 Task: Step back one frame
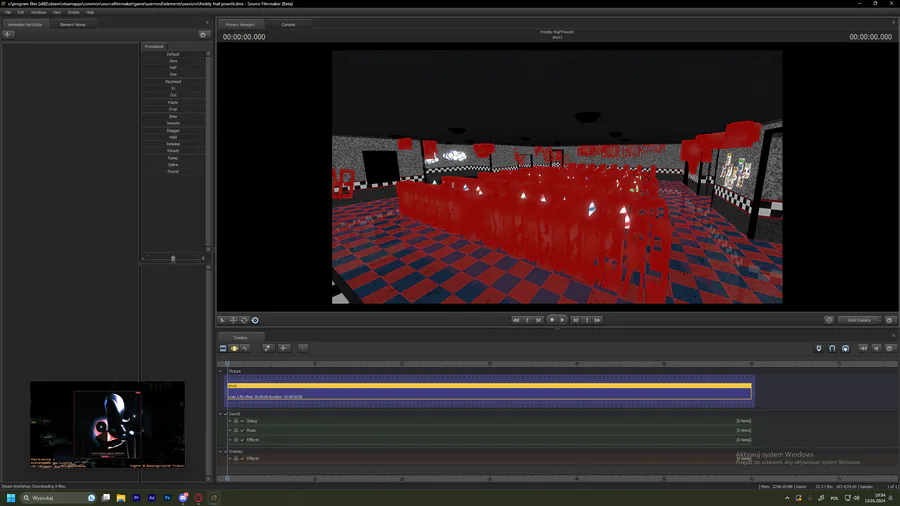pyautogui.click(x=538, y=320)
